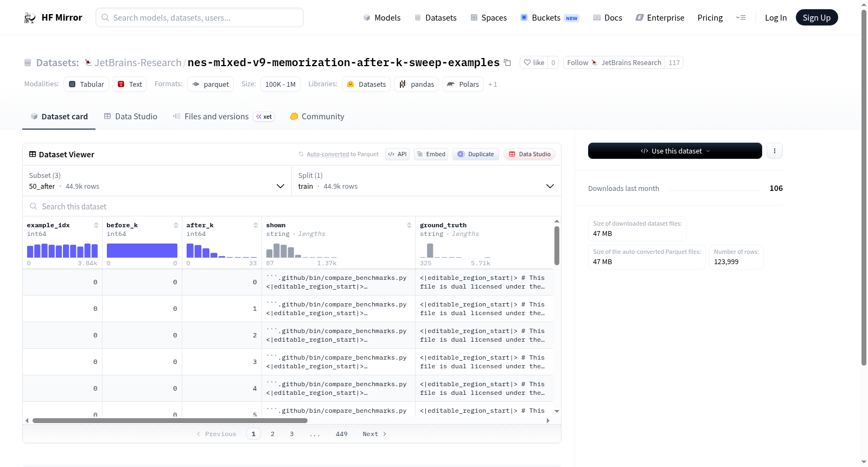Open Buckets in the top navigation
This screenshot has width=868, height=467.
[x=550, y=18]
